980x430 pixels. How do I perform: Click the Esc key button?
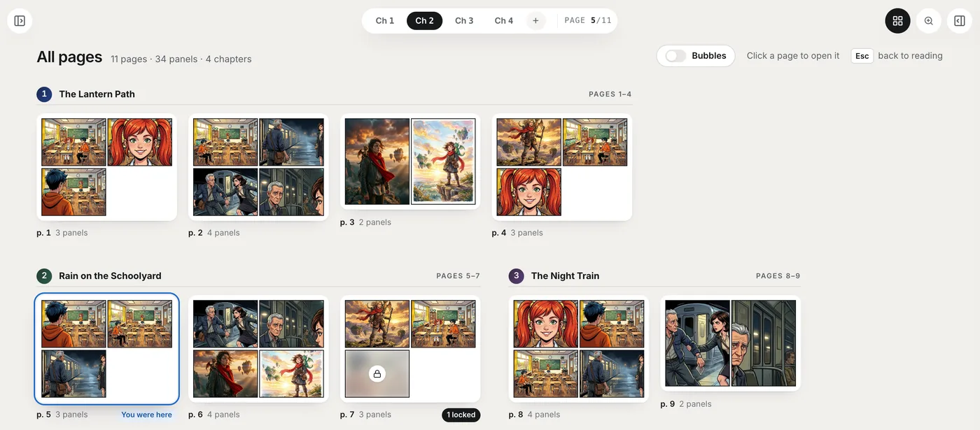coord(862,56)
